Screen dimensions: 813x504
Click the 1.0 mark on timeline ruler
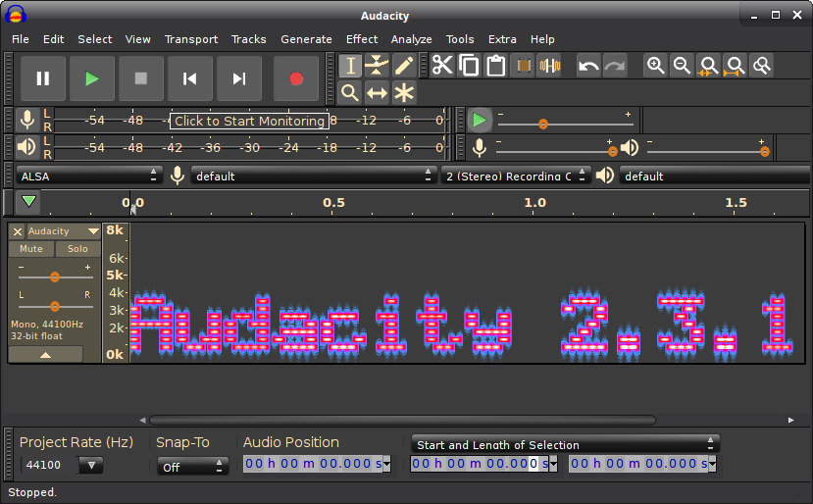pos(535,203)
